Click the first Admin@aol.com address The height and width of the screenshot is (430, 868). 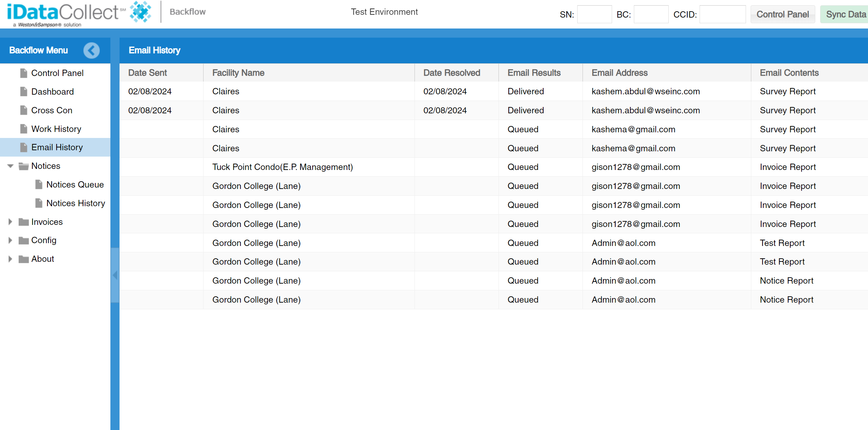coord(623,243)
